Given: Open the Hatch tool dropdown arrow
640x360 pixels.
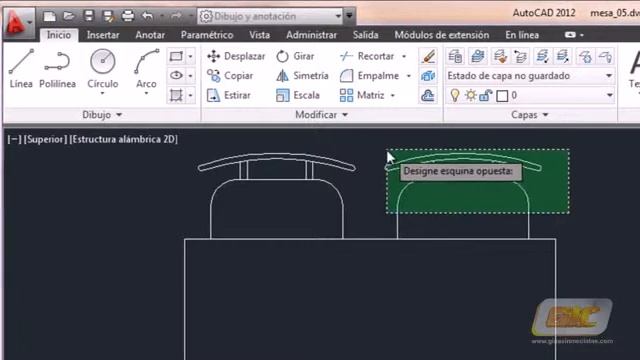Looking at the screenshot, I should click(191, 96).
